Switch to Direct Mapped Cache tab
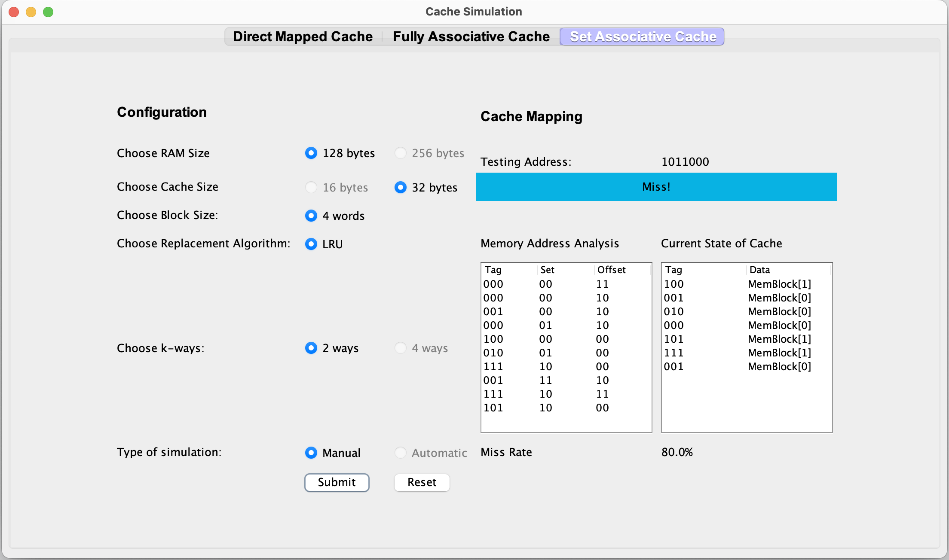Screen dimensions: 949x560 303,37
